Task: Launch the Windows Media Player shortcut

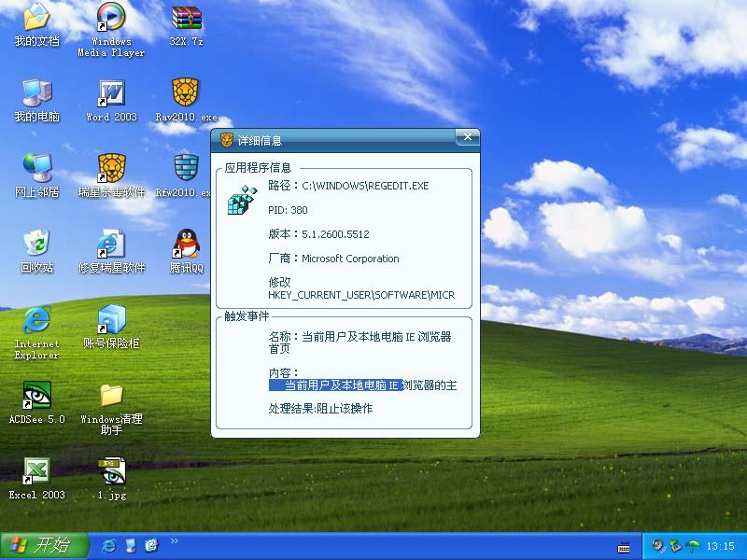Action: coord(111,30)
